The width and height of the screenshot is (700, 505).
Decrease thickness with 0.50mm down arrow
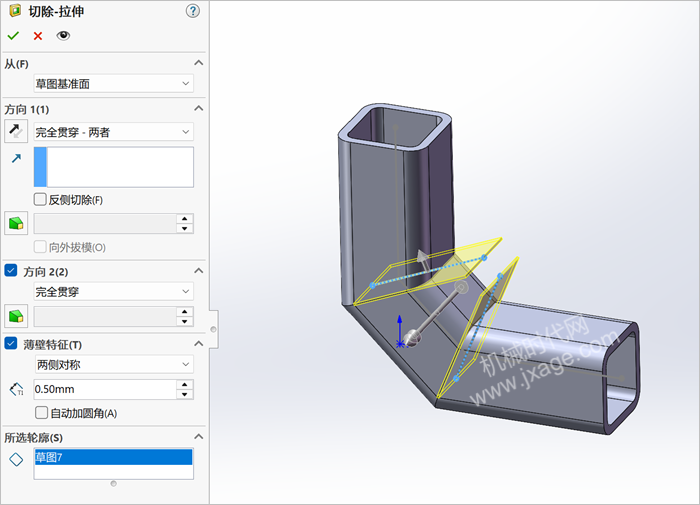[185, 394]
